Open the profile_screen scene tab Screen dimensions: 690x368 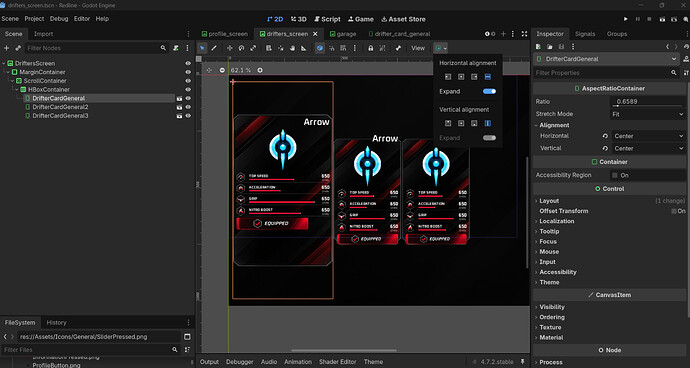tap(225, 34)
